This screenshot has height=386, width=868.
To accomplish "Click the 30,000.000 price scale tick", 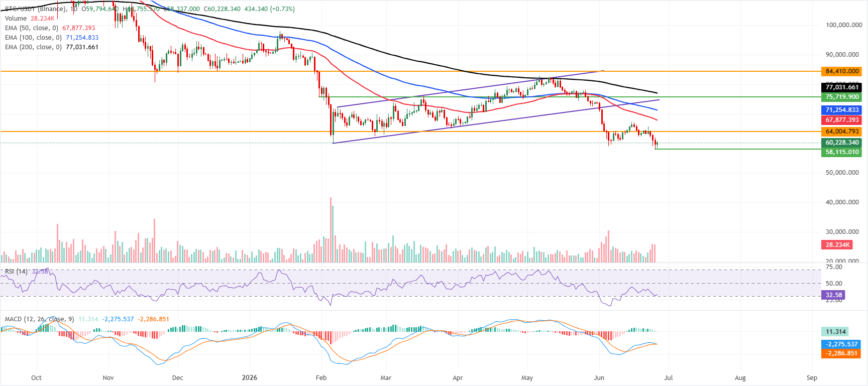I will [x=842, y=232].
